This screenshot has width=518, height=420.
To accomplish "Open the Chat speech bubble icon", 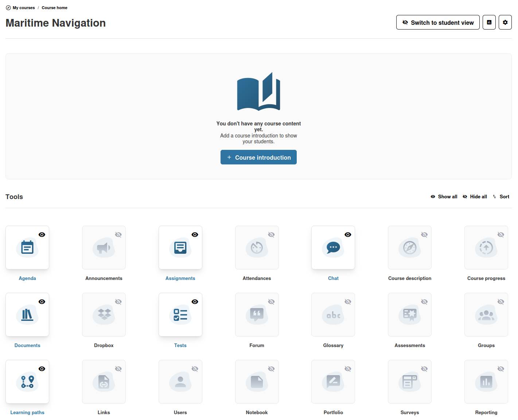I will pyautogui.click(x=333, y=248).
